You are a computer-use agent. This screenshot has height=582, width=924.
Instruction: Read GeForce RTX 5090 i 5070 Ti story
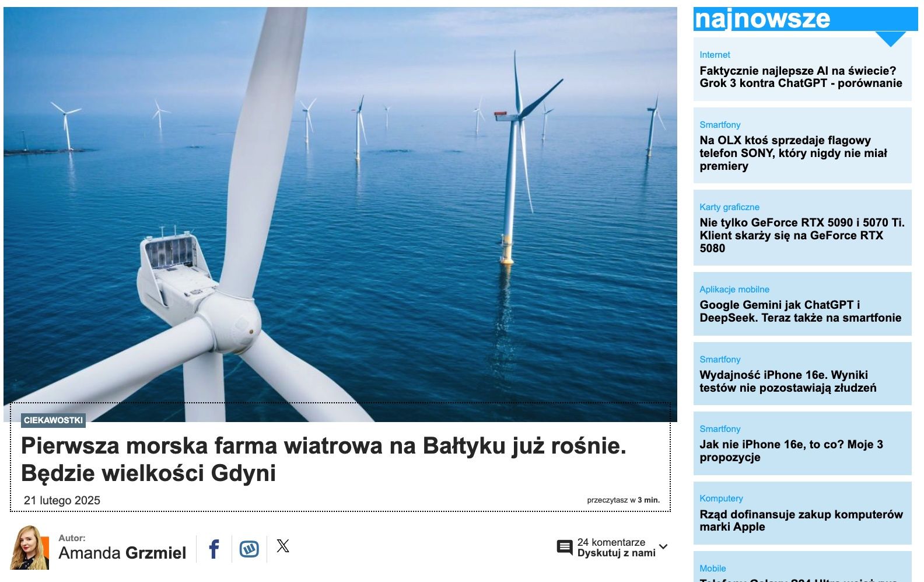click(802, 235)
